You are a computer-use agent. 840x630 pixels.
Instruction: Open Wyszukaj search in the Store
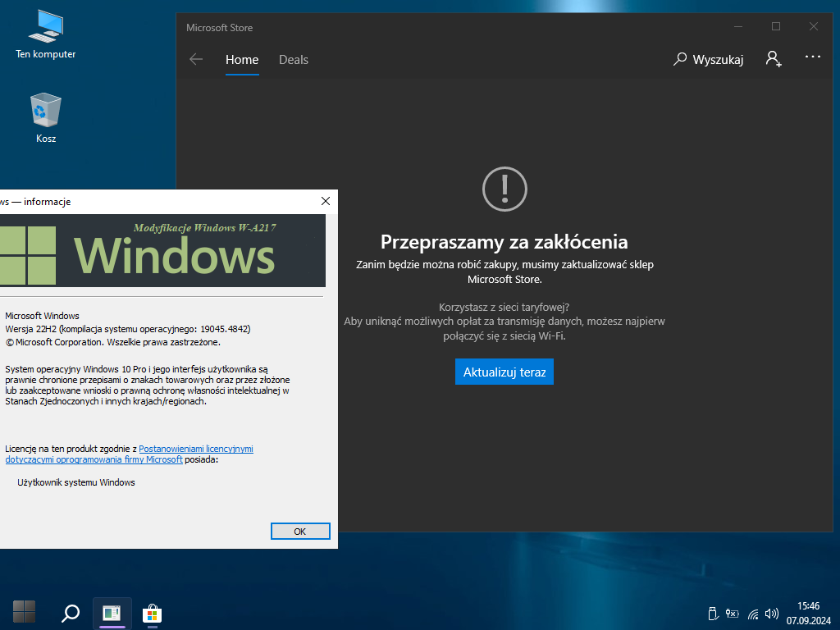coord(709,60)
